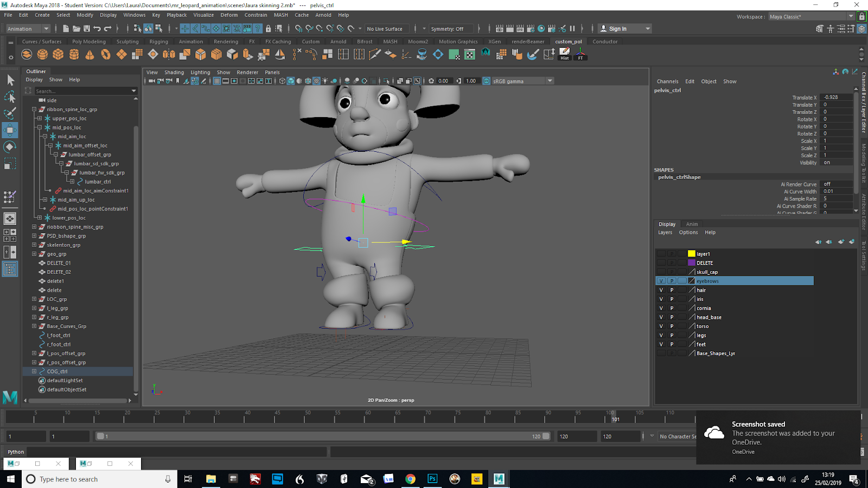Expand skelenton_grp in the Outliner
868x488 pixels.
coord(34,245)
